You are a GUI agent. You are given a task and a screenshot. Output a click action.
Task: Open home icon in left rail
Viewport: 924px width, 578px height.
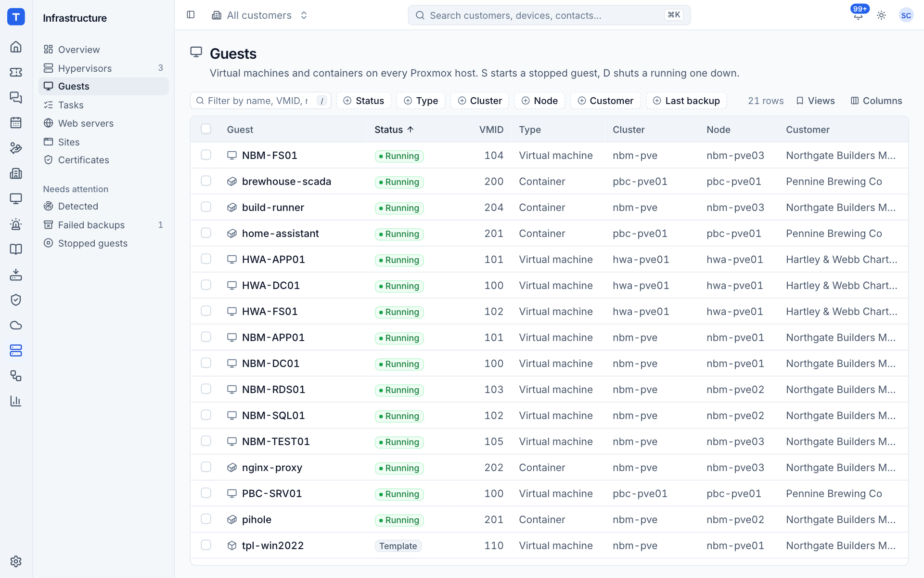pos(16,47)
